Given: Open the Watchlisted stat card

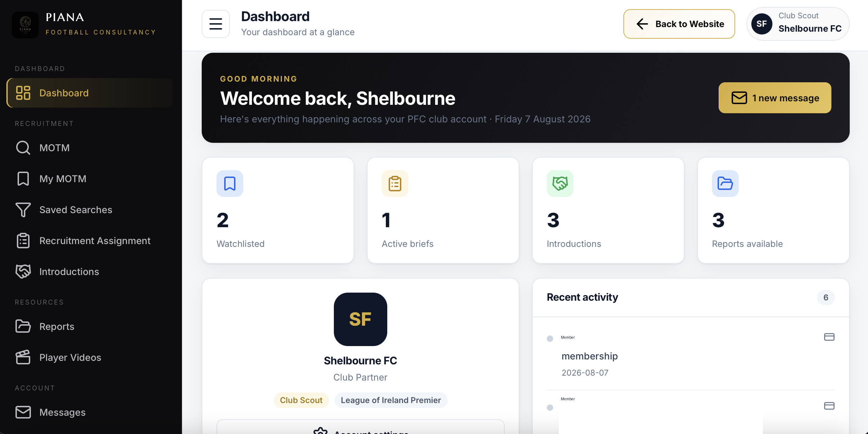Looking at the screenshot, I should (278, 210).
